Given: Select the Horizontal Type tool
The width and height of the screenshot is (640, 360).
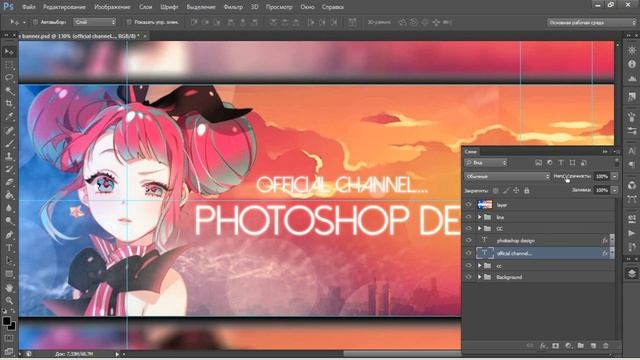Looking at the screenshot, I should pos(9,248).
